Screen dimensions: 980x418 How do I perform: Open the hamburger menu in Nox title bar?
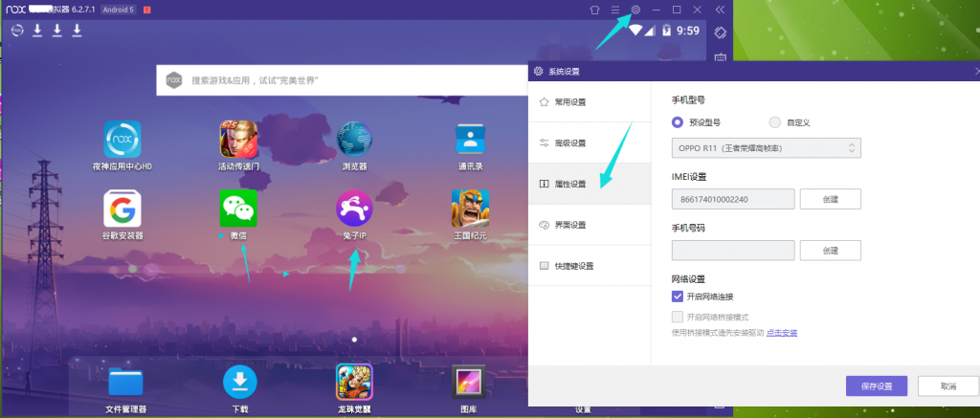615,10
